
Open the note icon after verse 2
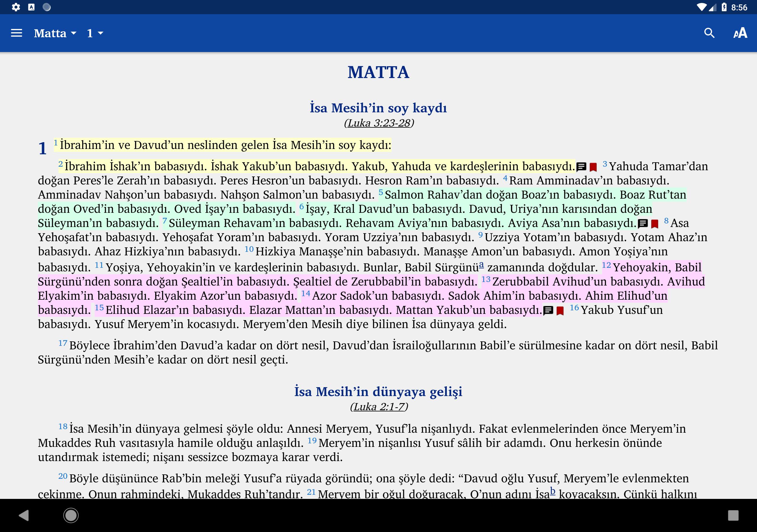tap(581, 167)
